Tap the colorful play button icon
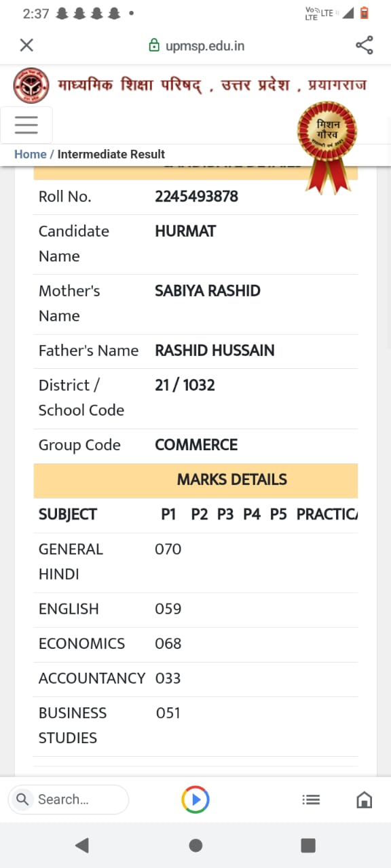This screenshot has width=391, height=868. pyautogui.click(x=195, y=800)
